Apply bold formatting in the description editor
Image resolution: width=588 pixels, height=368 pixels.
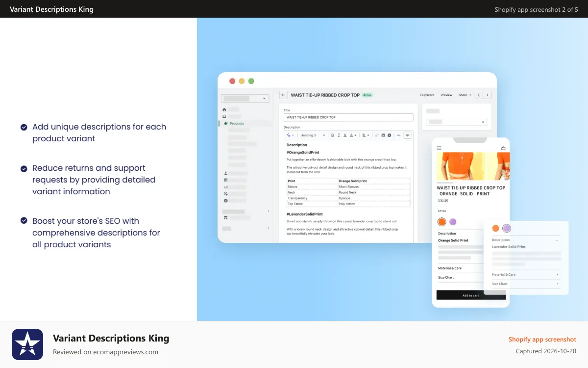pyautogui.click(x=332, y=135)
